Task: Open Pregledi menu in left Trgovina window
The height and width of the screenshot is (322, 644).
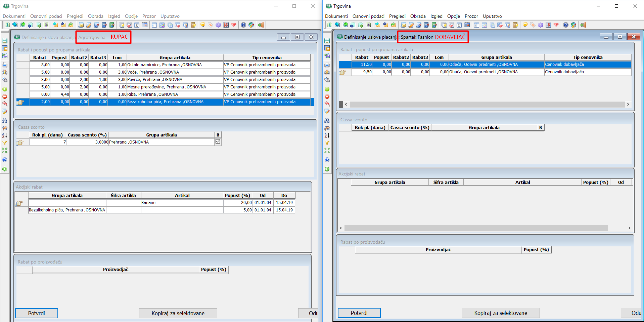Action: [x=75, y=16]
